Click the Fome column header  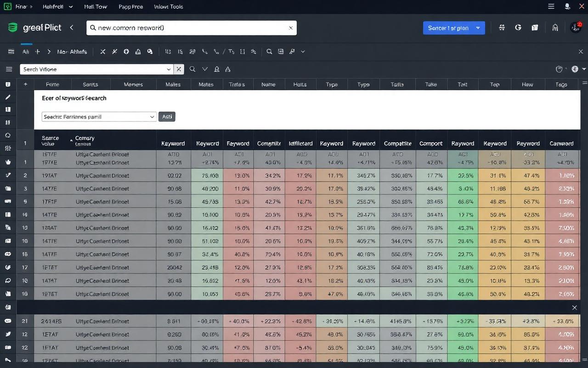click(52, 84)
